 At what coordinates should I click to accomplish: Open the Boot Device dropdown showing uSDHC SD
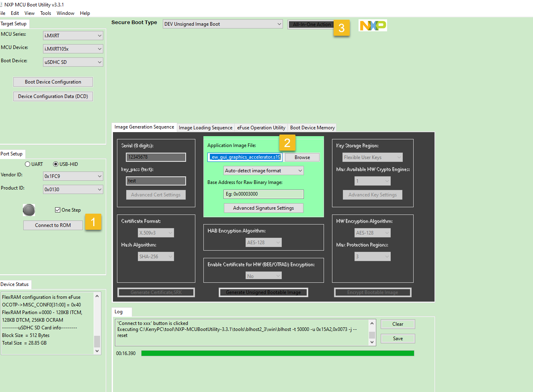point(73,62)
